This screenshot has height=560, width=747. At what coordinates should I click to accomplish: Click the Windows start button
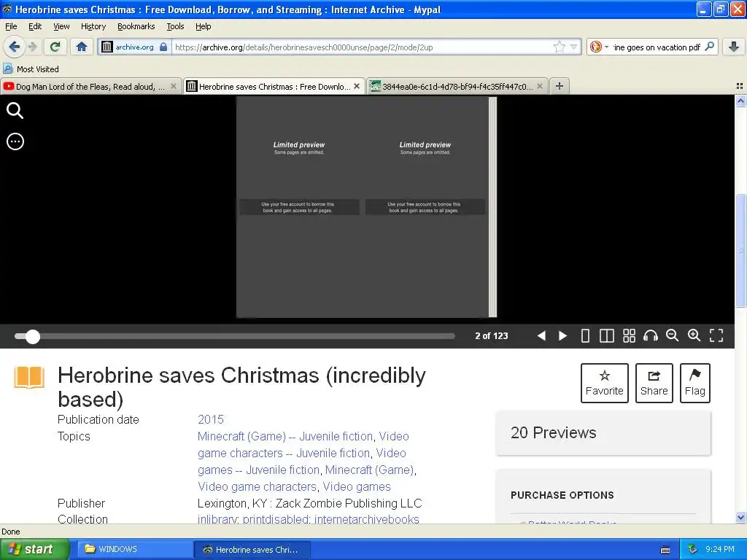click(34, 549)
